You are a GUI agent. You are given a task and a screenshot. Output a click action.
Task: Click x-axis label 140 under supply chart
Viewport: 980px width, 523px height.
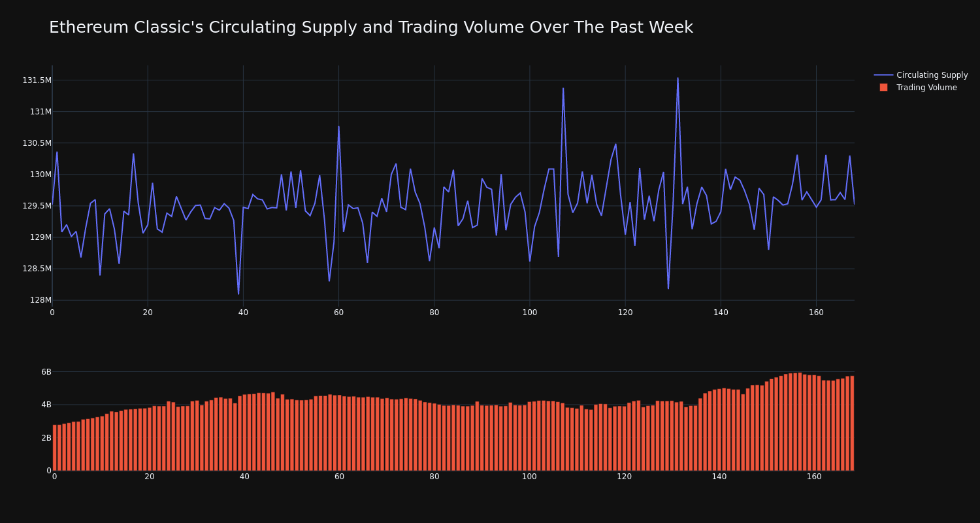coord(721,312)
